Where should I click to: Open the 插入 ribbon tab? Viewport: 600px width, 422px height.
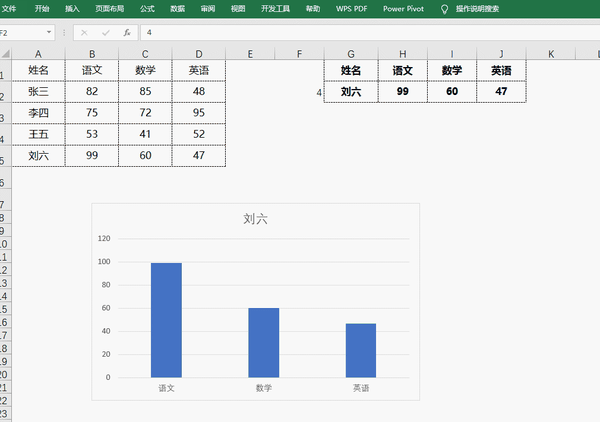pyautogui.click(x=72, y=8)
